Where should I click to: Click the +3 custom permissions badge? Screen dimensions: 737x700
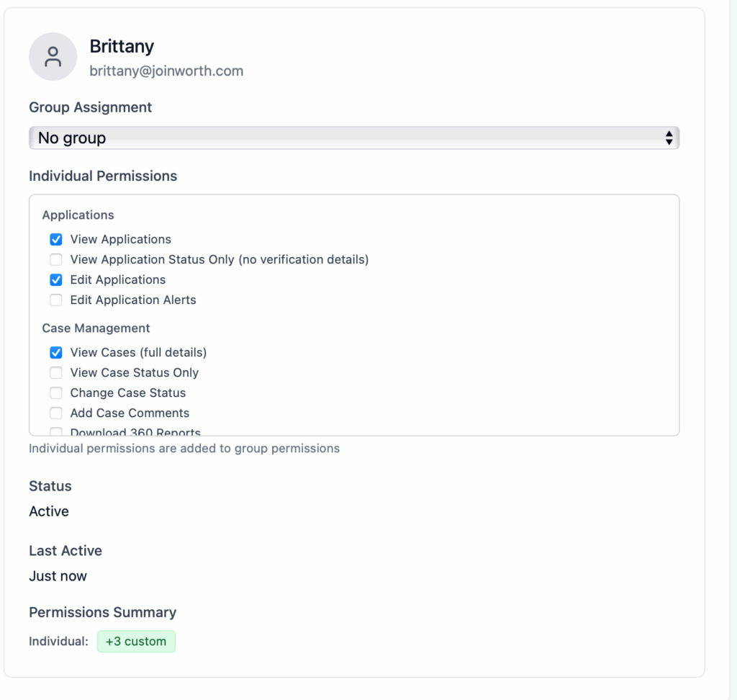(136, 642)
